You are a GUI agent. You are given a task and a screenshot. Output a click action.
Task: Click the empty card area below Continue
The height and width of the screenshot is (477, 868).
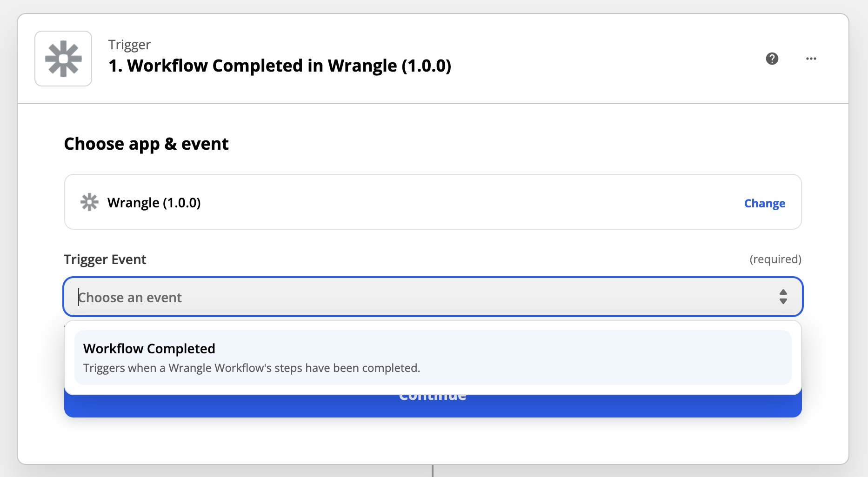(433, 441)
